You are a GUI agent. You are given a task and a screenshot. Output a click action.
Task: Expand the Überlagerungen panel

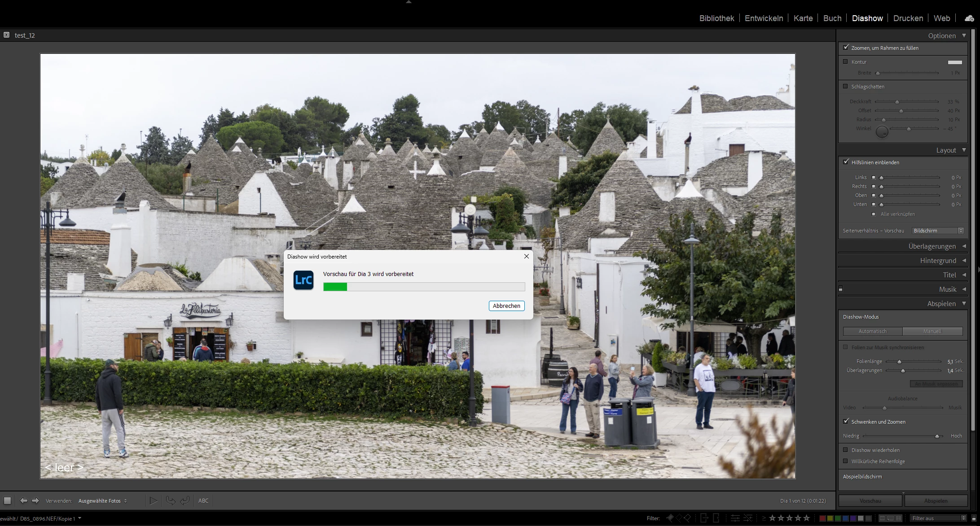click(x=932, y=246)
